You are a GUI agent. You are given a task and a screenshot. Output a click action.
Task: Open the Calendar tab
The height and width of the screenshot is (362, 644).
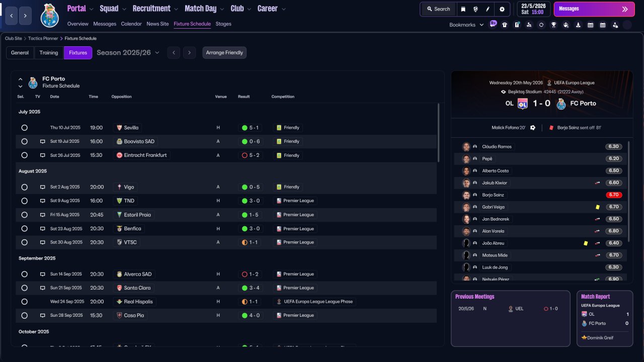coord(131,24)
